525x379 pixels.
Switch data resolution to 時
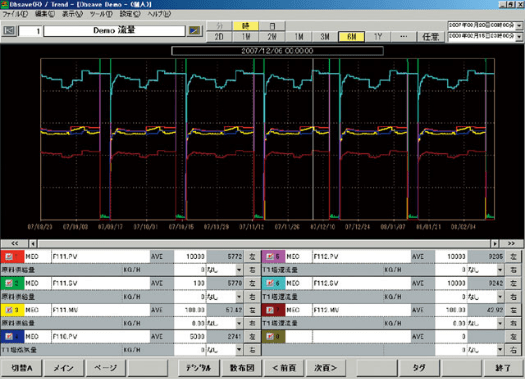246,26
